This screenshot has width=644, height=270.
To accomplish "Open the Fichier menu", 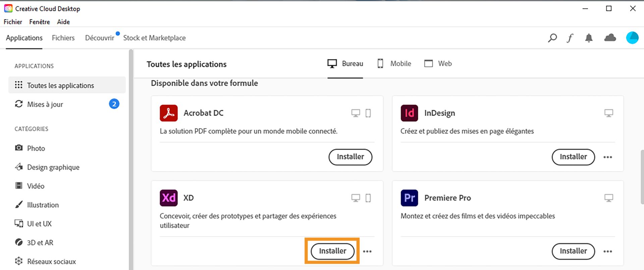I will click(x=13, y=21).
